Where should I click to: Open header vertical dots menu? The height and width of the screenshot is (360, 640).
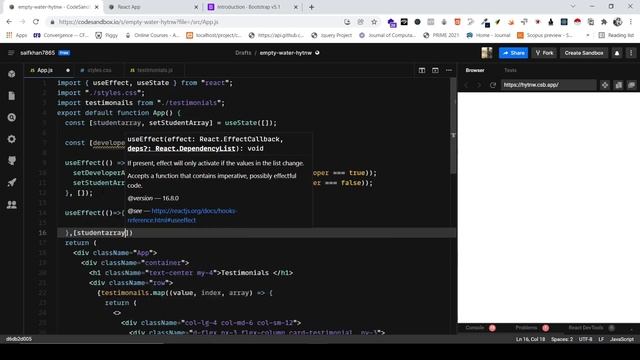coord(631,53)
